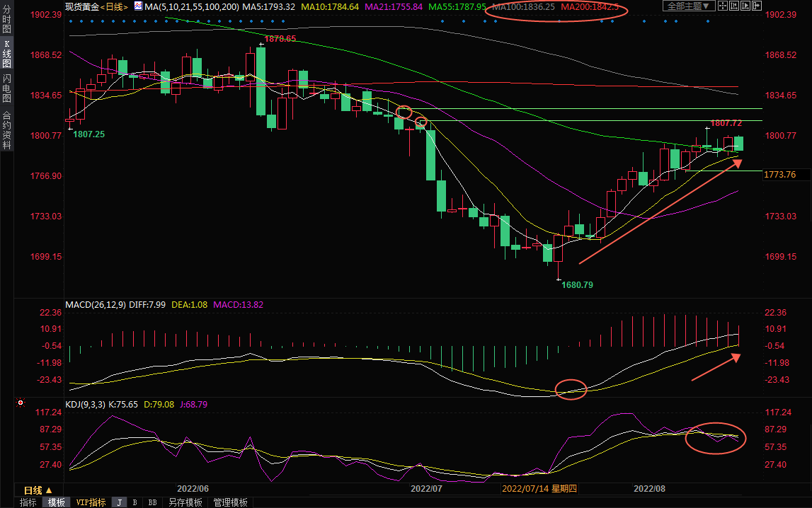Toggle the B template button
This screenshot has height=508, width=812.
point(135,502)
